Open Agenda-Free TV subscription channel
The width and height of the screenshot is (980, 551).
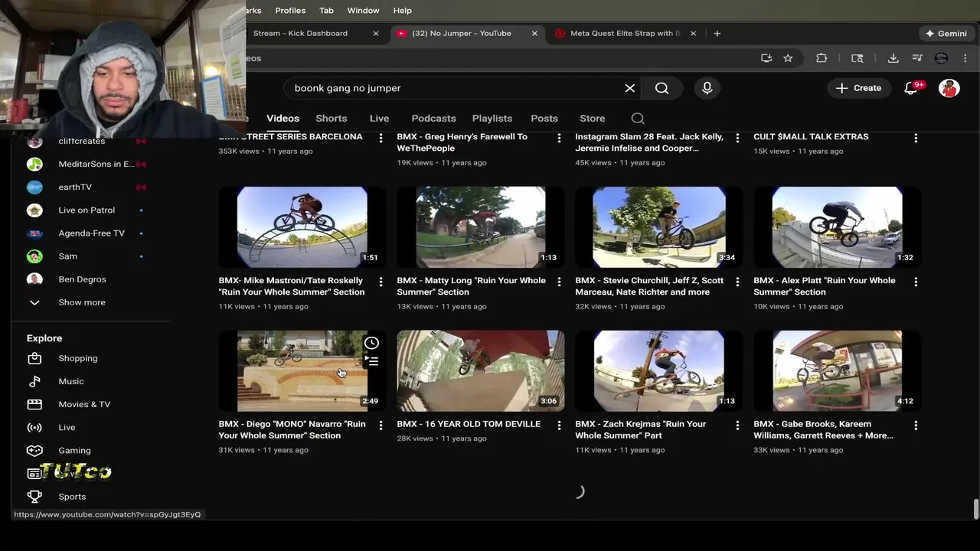[x=90, y=233]
